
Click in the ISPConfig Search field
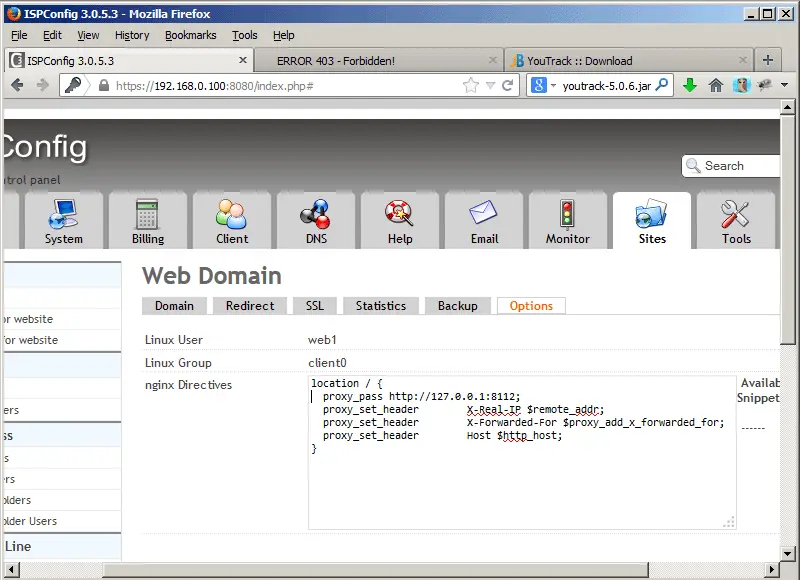coord(731,166)
